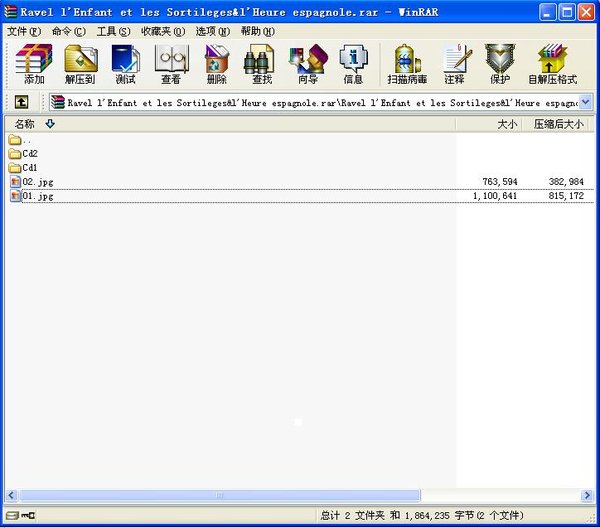Maximize the WinRAR window
Screen dimensions: 600x528
(567, 13)
